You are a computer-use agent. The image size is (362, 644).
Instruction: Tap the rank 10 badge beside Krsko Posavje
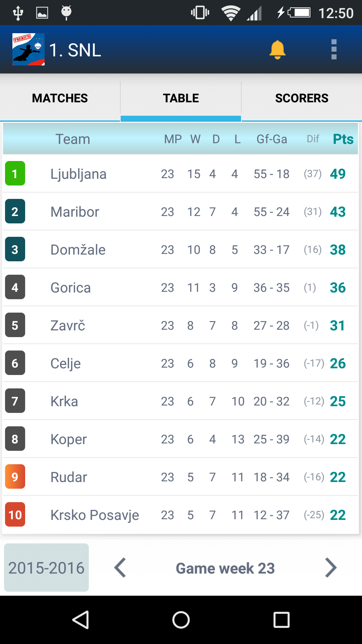(15, 514)
